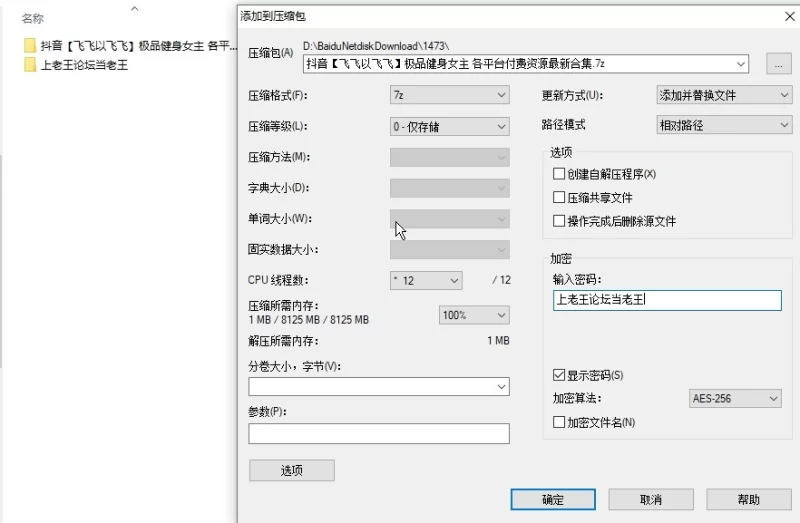Image resolution: width=800 pixels, height=523 pixels.
Task: Click the disabled 固实数据大小 dropdown
Action: tap(449, 250)
